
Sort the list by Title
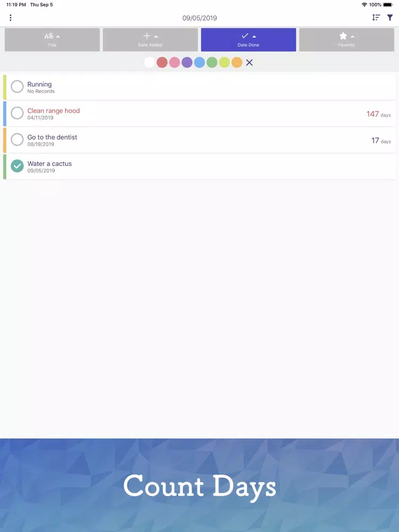52,40
